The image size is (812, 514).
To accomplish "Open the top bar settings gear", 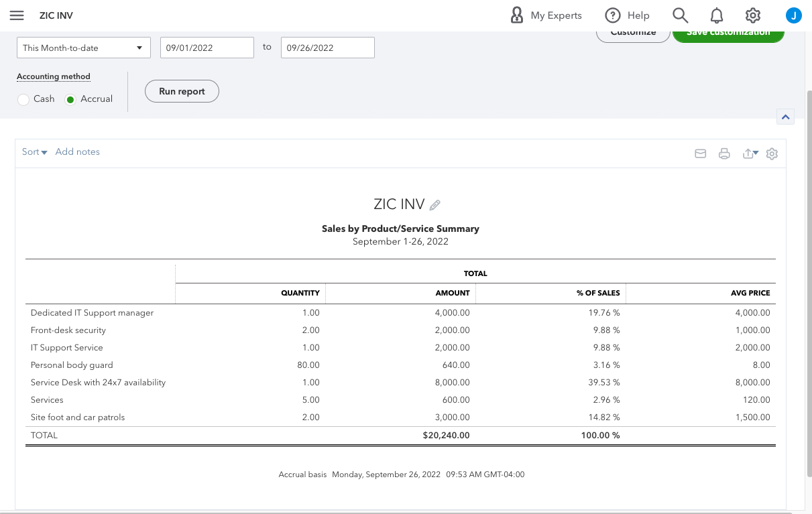I will (753, 15).
